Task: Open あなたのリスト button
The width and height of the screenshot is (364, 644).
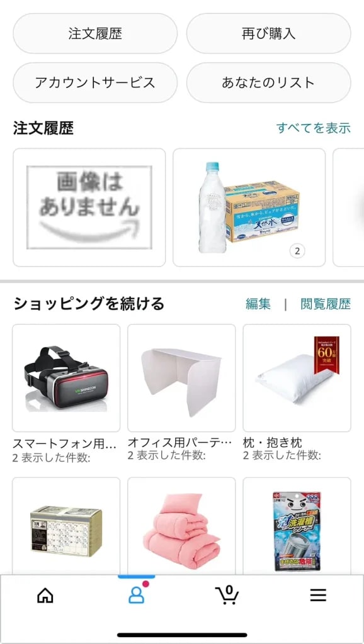Action: 268,82
